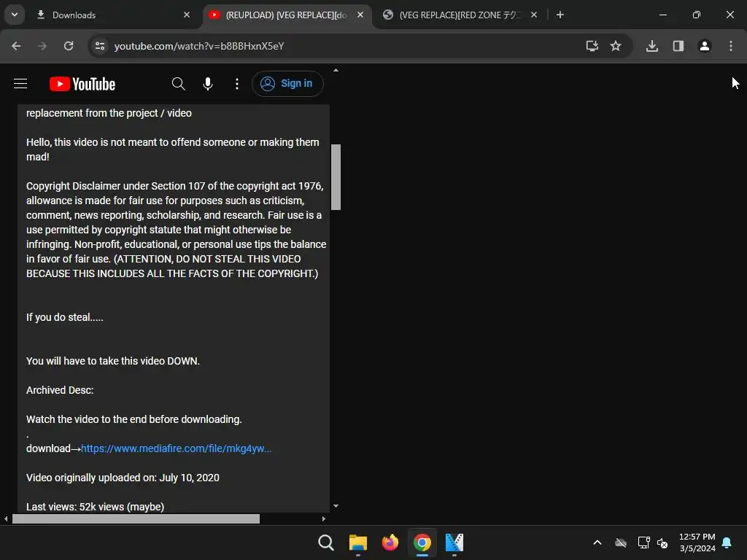Close the (REUPLOAD) YouTube tab
Image resolution: width=747 pixels, height=560 pixels.
[x=360, y=15]
